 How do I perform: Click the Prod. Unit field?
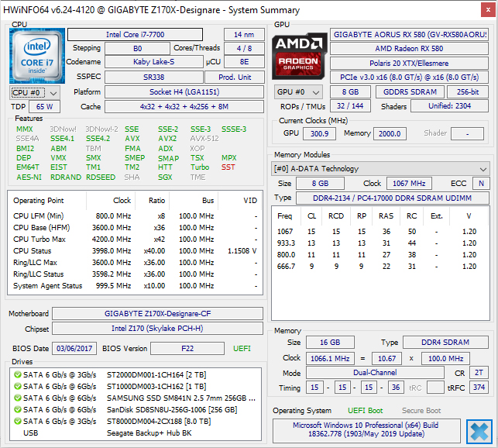235,78
